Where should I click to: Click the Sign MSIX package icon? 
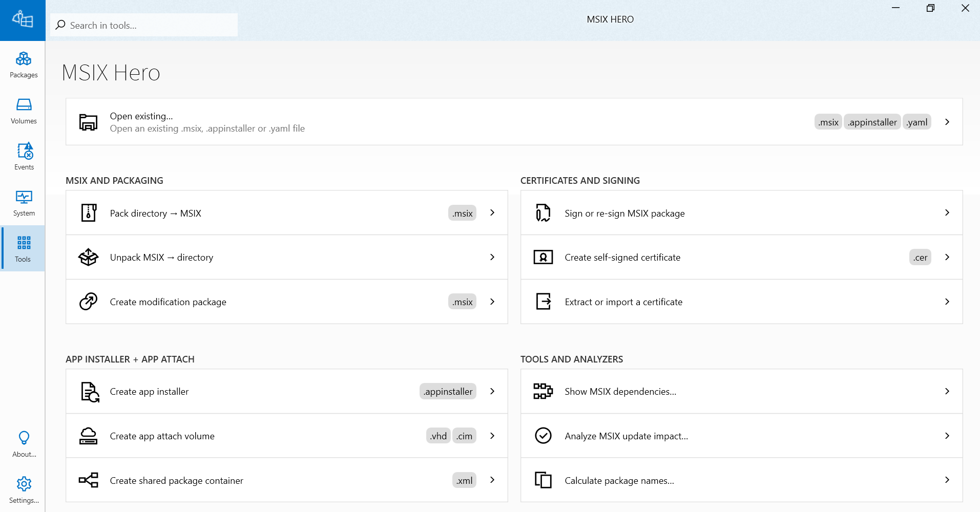pos(543,212)
